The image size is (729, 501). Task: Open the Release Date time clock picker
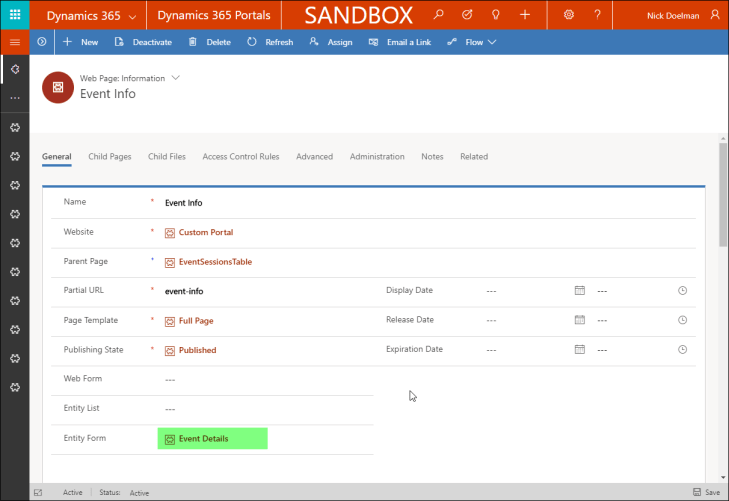(683, 320)
